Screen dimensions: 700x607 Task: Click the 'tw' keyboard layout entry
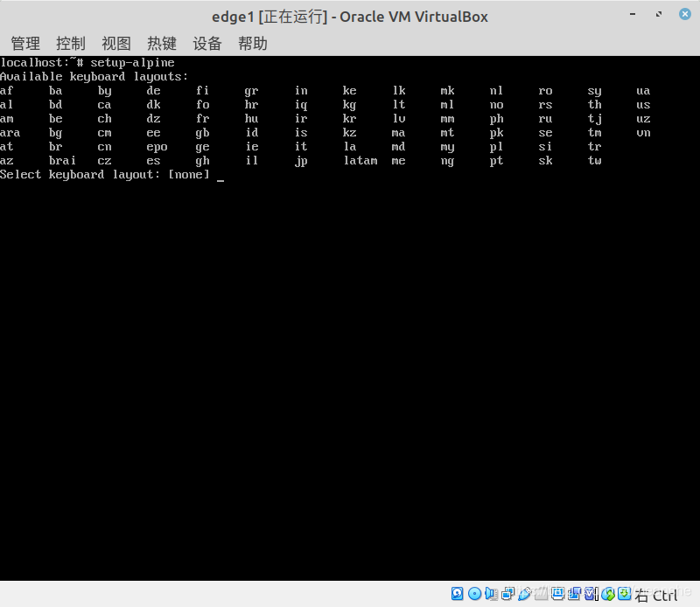point(595,161)
